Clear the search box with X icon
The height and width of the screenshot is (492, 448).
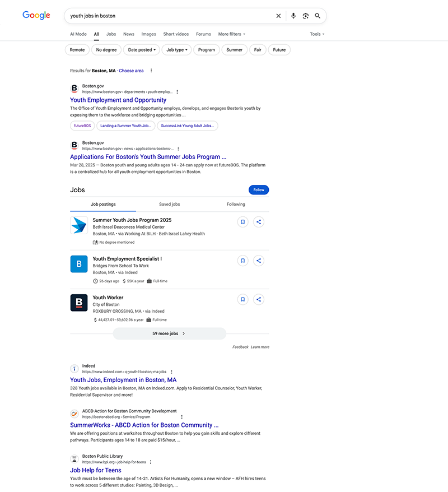[278, 16]
